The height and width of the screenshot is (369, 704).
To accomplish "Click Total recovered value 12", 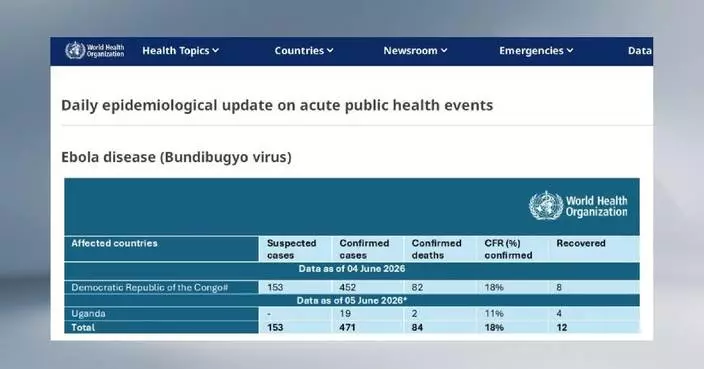I will pyautogui.click(x=562, y=327).
